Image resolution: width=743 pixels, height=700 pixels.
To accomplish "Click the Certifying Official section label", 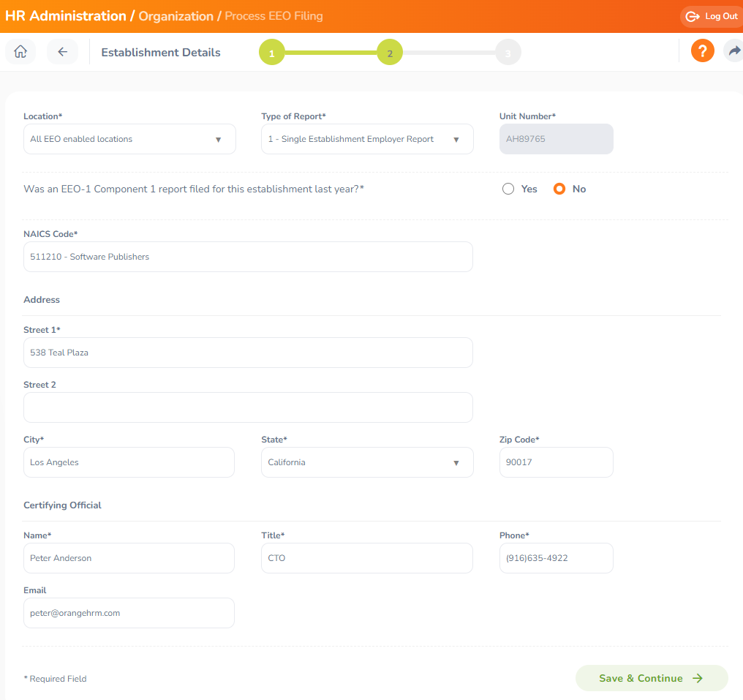I will pos(63,505).
